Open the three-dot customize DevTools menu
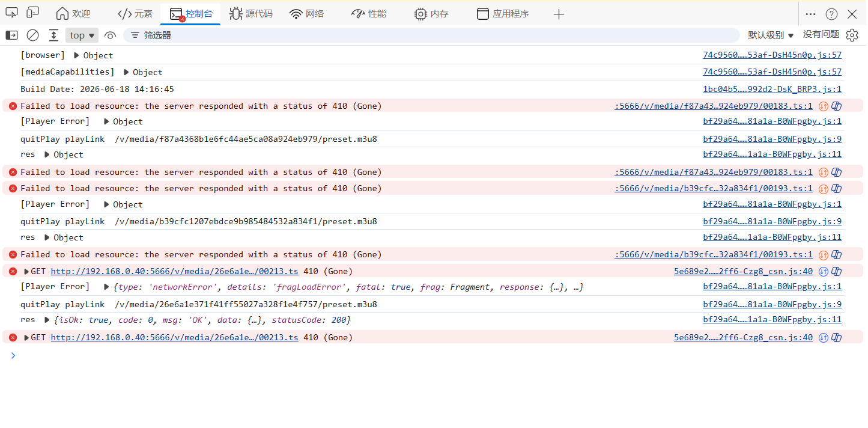This screenshot has height=428, width=868. point(810,14)
